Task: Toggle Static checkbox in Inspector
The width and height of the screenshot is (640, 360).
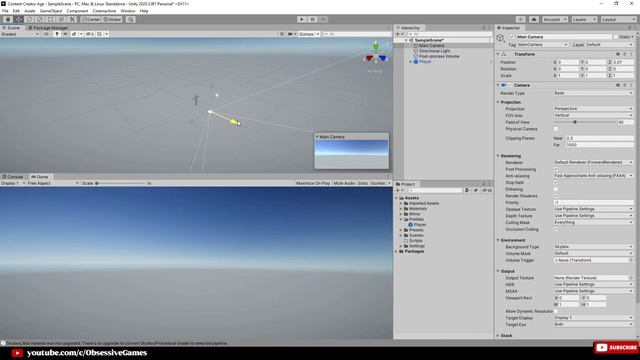Action: [x=616, y=37]
